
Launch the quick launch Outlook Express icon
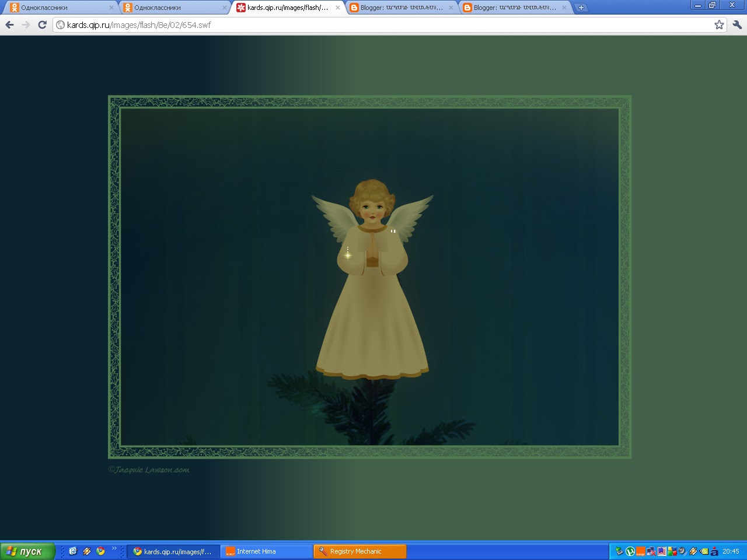pos(73,551)
